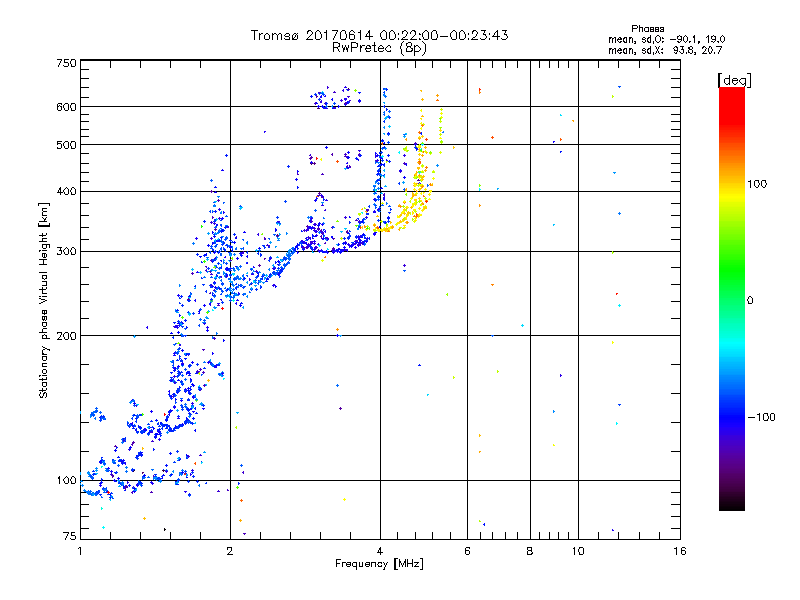
Task: Click the 'mean, sd,O: -90.1, 19.0' text
Action: pos(666,39)
